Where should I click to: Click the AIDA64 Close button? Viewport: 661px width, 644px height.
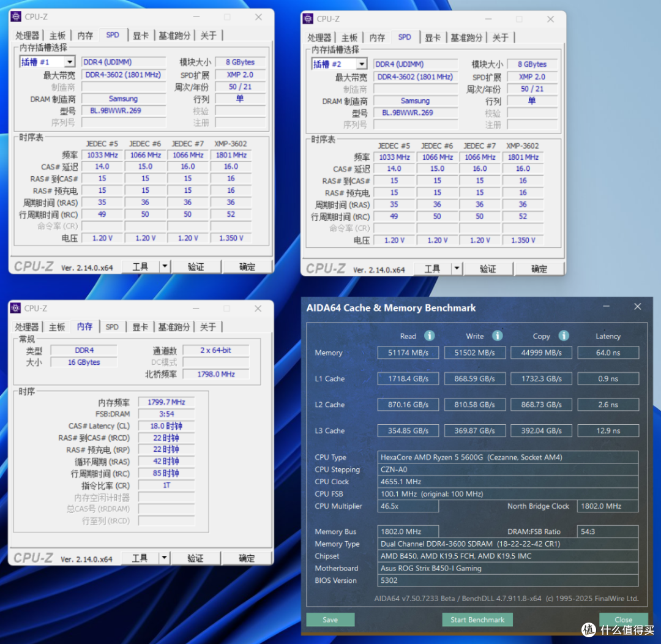click(x=623, y=620)
